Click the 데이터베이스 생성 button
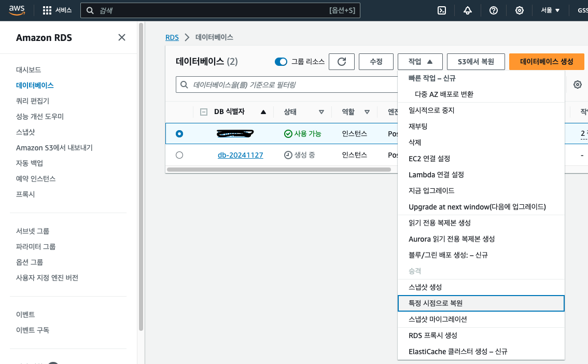588x364 pixels. coord(547,62)
